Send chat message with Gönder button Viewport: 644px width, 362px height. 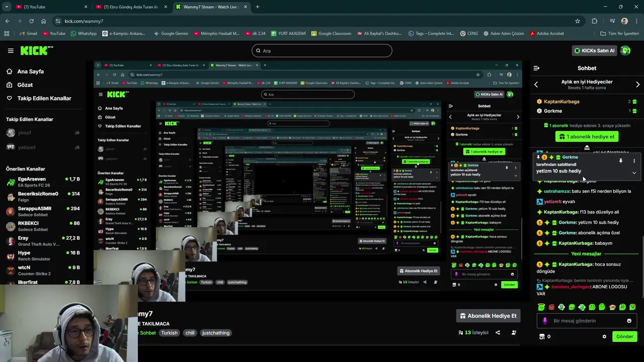[624, 336]
